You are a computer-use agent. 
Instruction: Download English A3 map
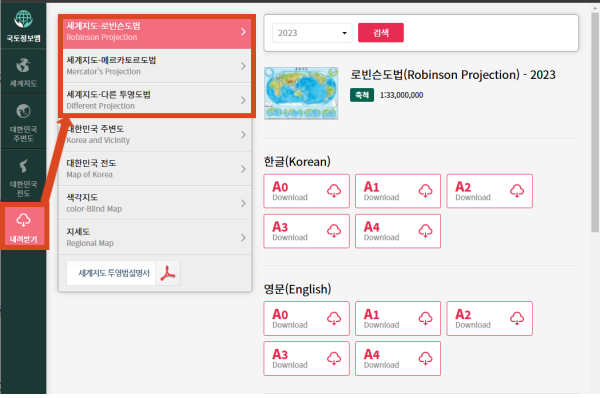pyautogui.click(x=307, y=359)
